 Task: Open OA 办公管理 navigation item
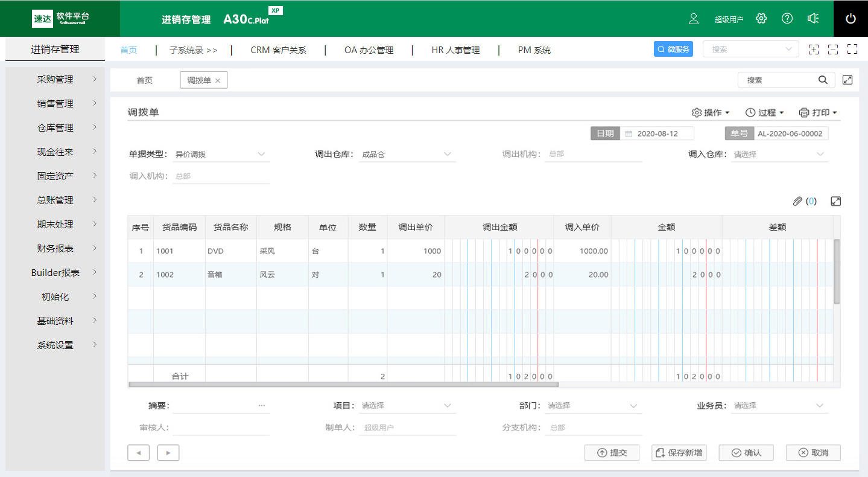(369, 50)
